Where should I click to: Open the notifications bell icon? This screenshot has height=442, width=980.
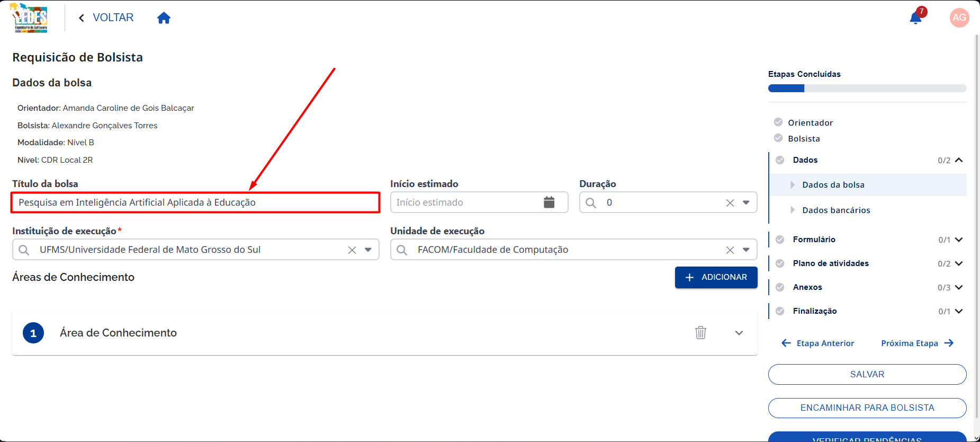[916, 17]
